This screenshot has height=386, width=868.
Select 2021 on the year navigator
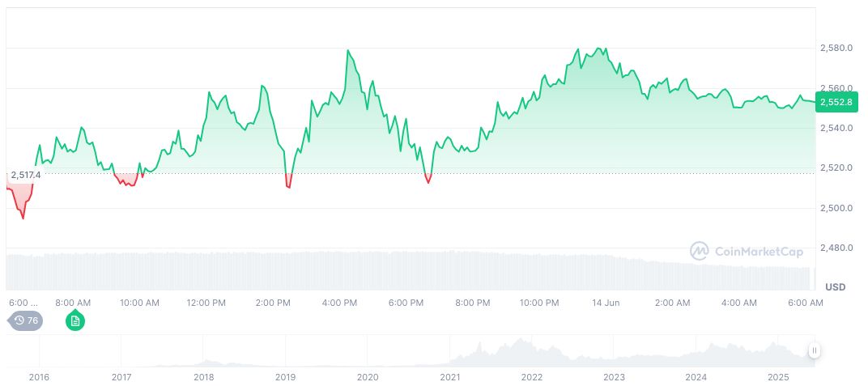pyautogui.click(x=449, y=377)
